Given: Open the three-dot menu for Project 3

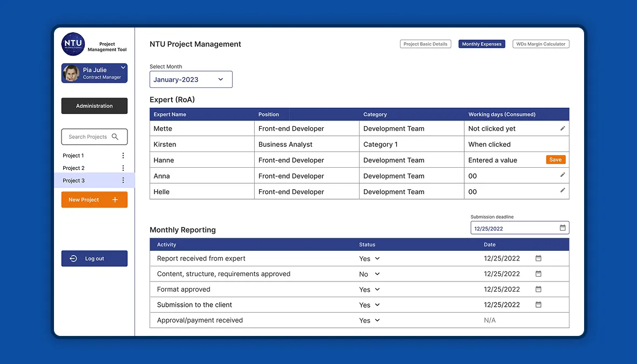Looking at the screenshot, I should 123,180.
